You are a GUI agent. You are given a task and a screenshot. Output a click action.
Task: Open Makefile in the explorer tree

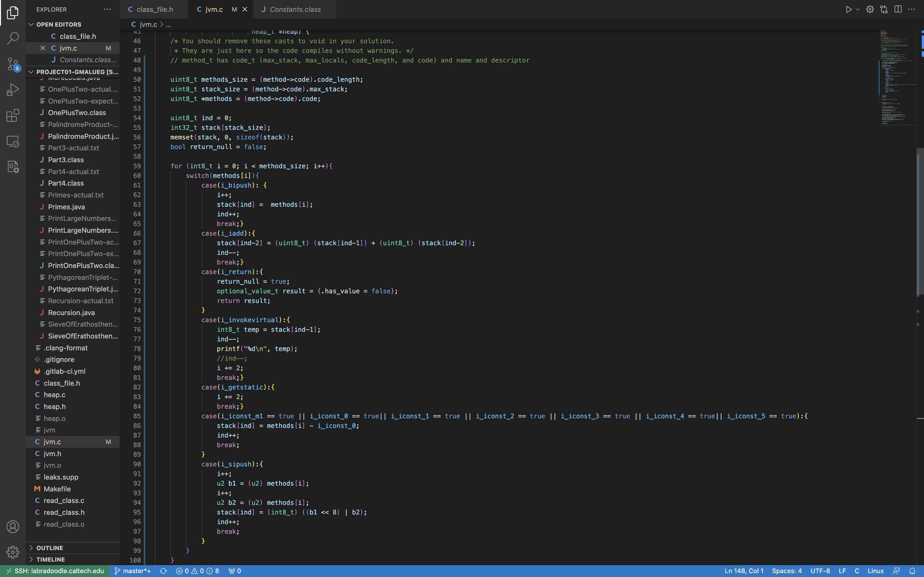tap(57, 489)
